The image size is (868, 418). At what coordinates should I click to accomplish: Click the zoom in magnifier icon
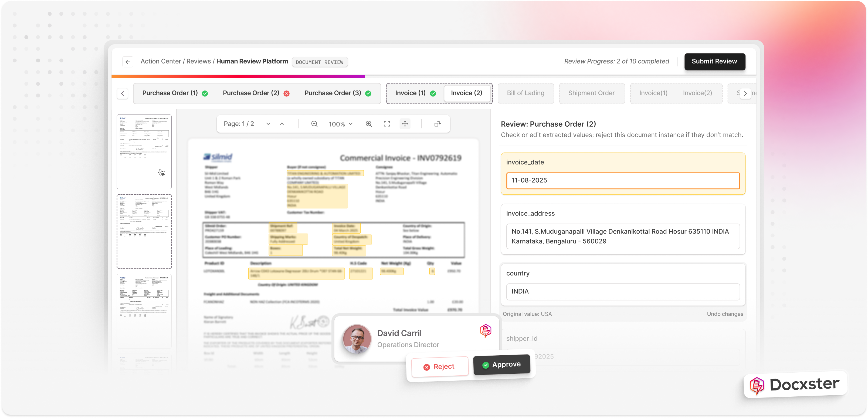[369, 124]
